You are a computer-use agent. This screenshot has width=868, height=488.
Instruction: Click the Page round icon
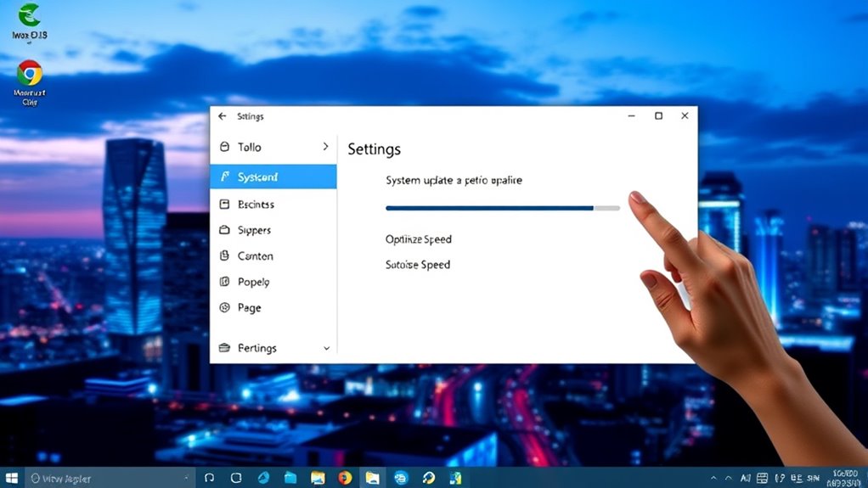224,307
